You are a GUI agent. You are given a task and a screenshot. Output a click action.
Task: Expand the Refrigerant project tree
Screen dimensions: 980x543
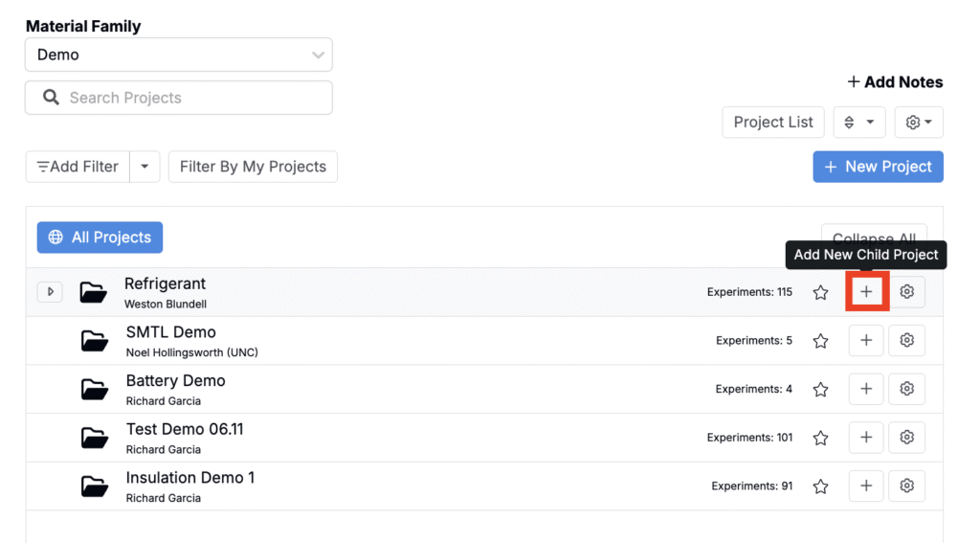50,291
